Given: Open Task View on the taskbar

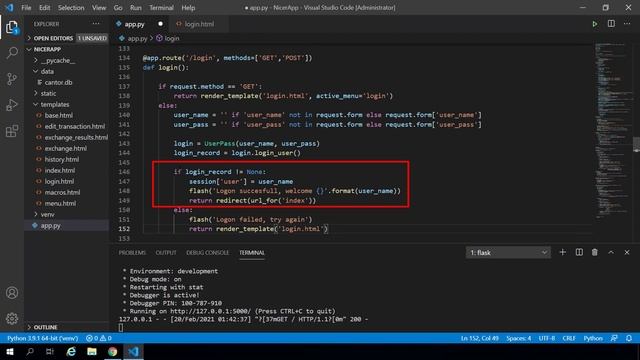Looking at the screenshot, I should pos(50,351).
